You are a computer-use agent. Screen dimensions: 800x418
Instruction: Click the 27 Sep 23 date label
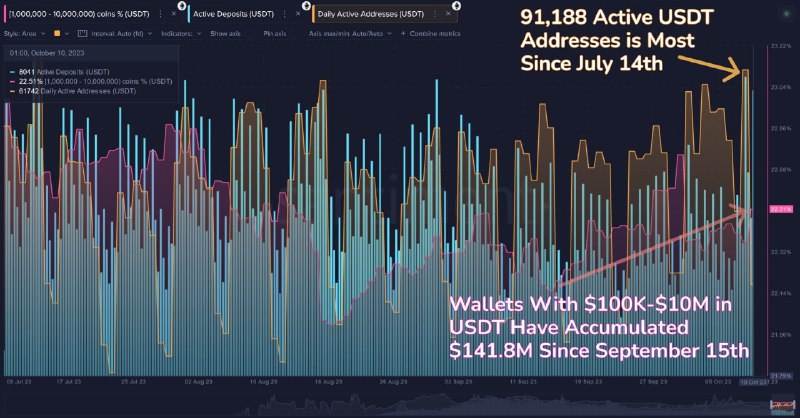tap(653, 382)
